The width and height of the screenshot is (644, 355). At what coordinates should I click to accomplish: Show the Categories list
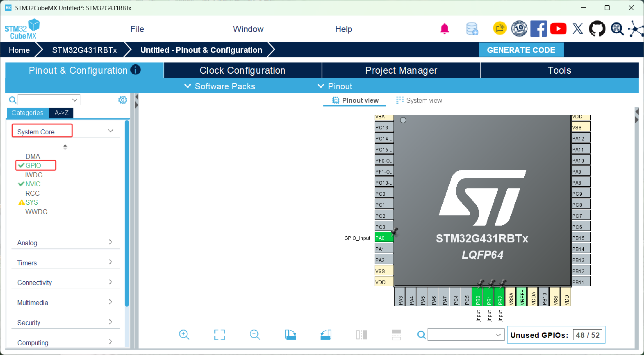click(x=27, y=113)
